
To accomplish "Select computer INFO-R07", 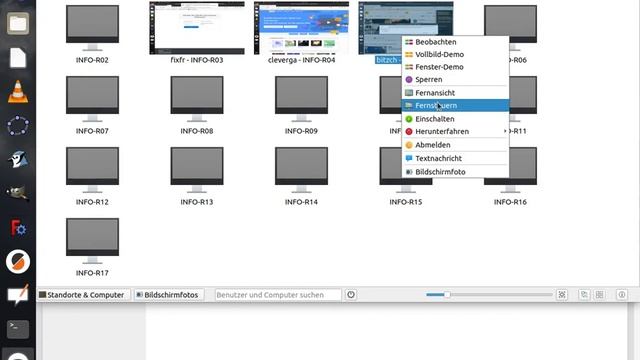I will [92, 105].
